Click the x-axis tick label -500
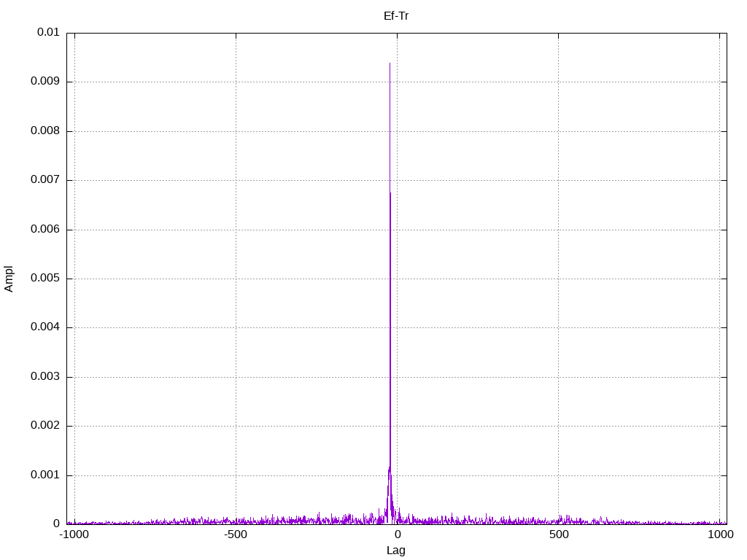747x560 pixels. point(236,534)
